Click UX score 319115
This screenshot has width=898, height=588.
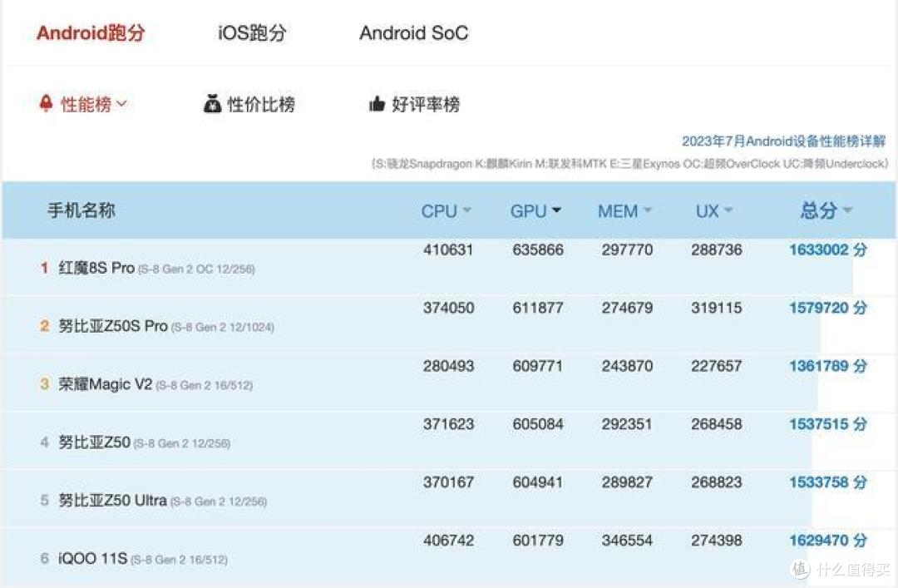717,308
